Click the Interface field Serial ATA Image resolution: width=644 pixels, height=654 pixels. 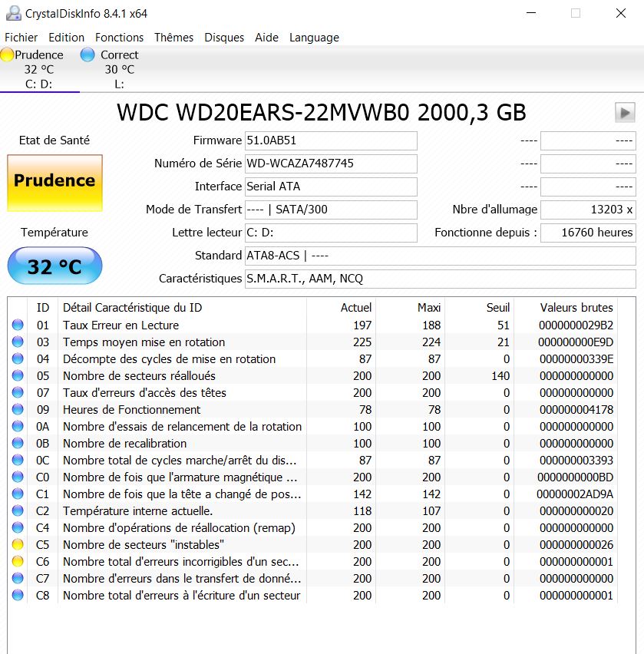tap(331, 187)
